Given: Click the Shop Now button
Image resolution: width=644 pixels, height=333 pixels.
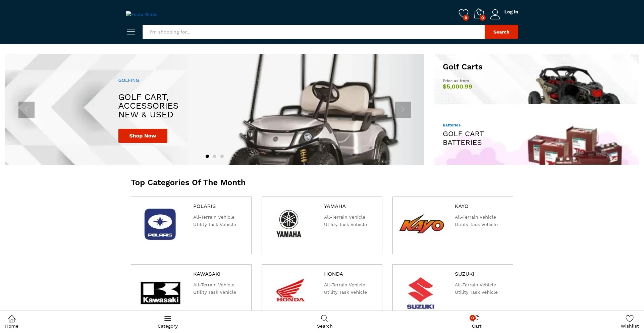Looking at the screenshot, I should [x=143, y=136].
